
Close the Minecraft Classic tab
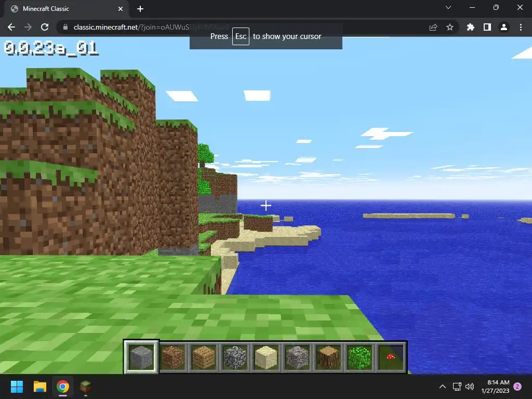coord(121,9)
